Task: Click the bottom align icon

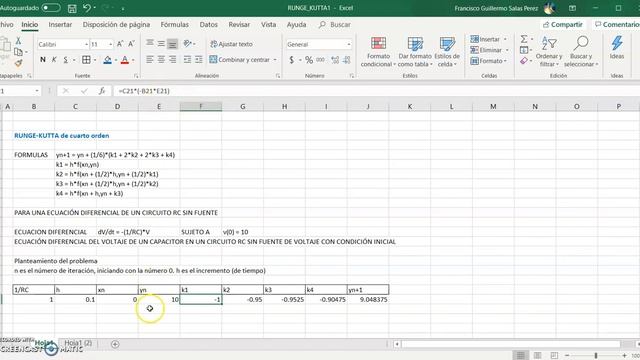Action: click(x=173, y=44)
